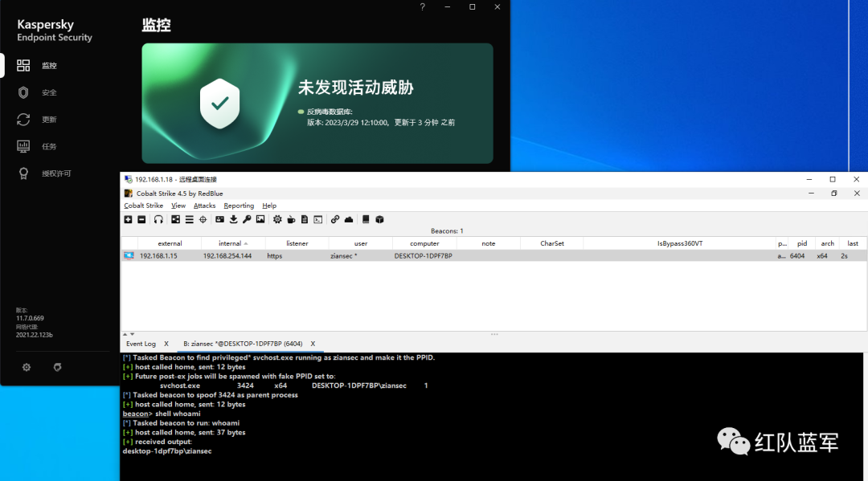
Task: Click the terminal scripted web delivery icon
Action: pyautogui.click(x=318, y=219)
